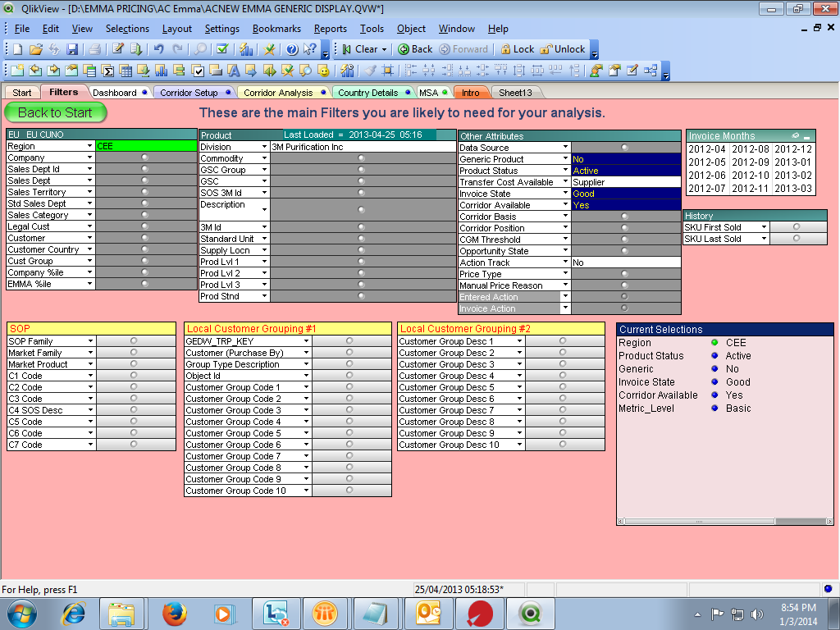The image size is (840, 630).
Task: Toggle the SOP Family selection indicator
Action: pos(134,341)
